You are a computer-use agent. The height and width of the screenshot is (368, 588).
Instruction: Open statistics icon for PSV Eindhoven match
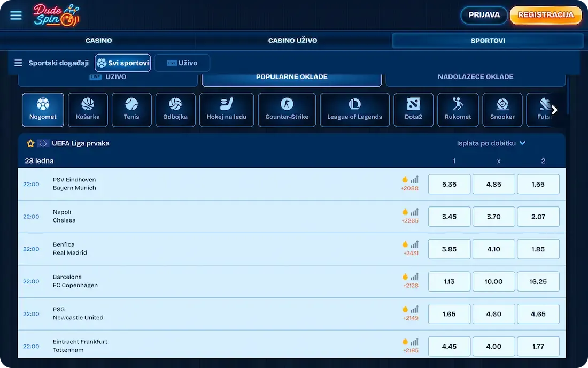click(414, 179)
